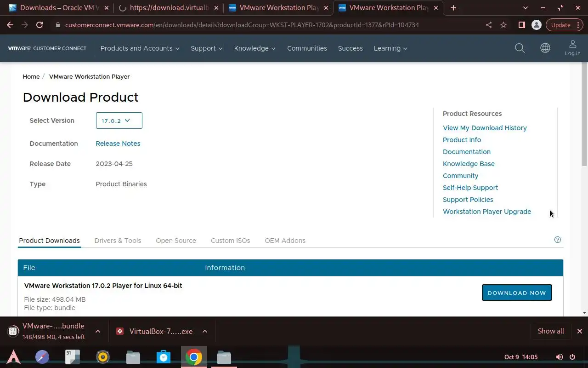Close the active VMware Workstation tab

[x=436, y=8]
